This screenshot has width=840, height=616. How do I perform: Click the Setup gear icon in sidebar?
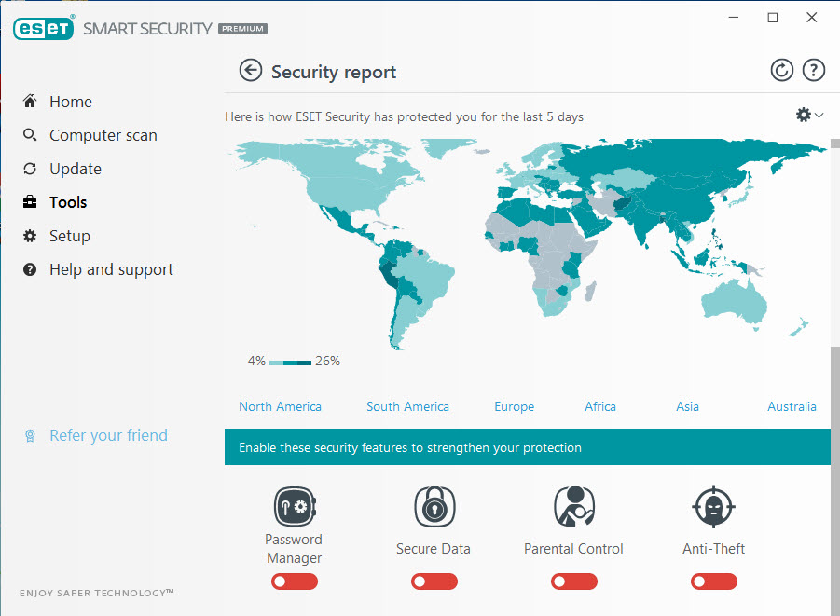[30, 236]
